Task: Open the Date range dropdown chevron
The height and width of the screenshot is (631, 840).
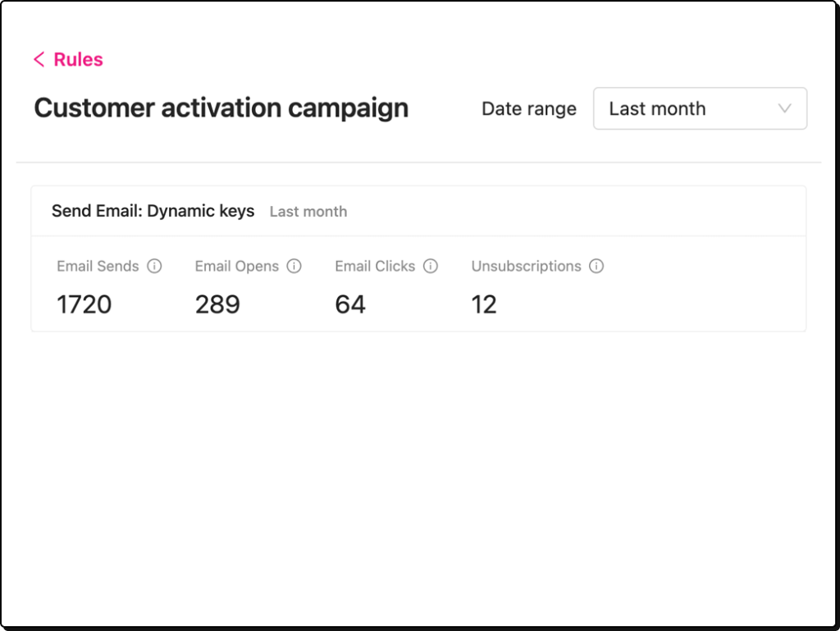Action: coord(785,108)
